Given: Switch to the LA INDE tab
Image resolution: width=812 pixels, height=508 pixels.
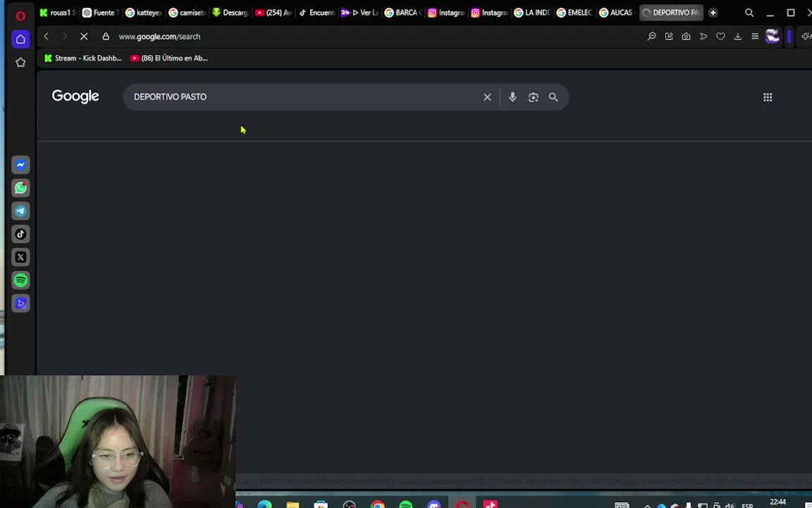Looking at the screenshot, I should pyautogui.click(x=532, y=13).
